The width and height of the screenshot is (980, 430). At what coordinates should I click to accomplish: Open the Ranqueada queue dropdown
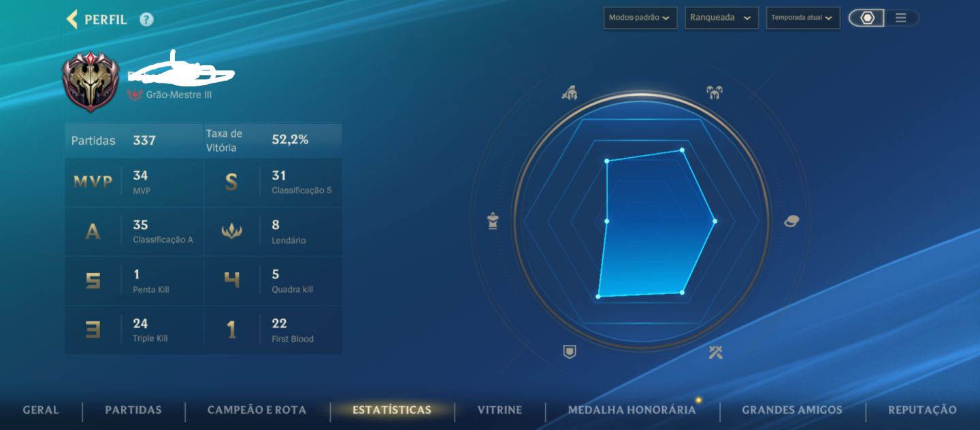pos(721,18)
